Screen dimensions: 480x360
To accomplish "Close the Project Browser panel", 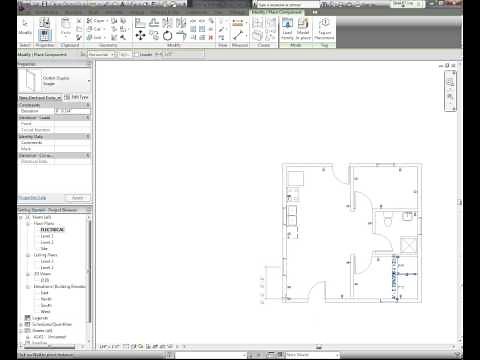I will pos(89,210).
